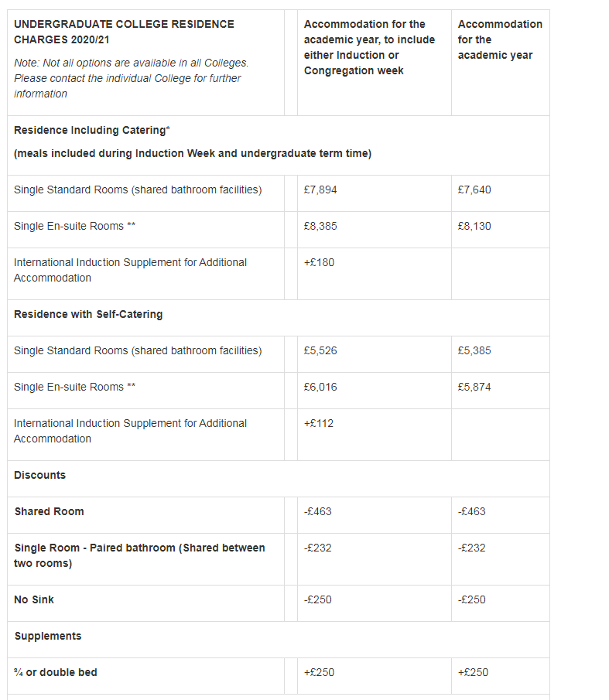Viewport: 609px width, 700px height.
Task: Click the £7,894 catered standard room price
Action: coord(320,190)
